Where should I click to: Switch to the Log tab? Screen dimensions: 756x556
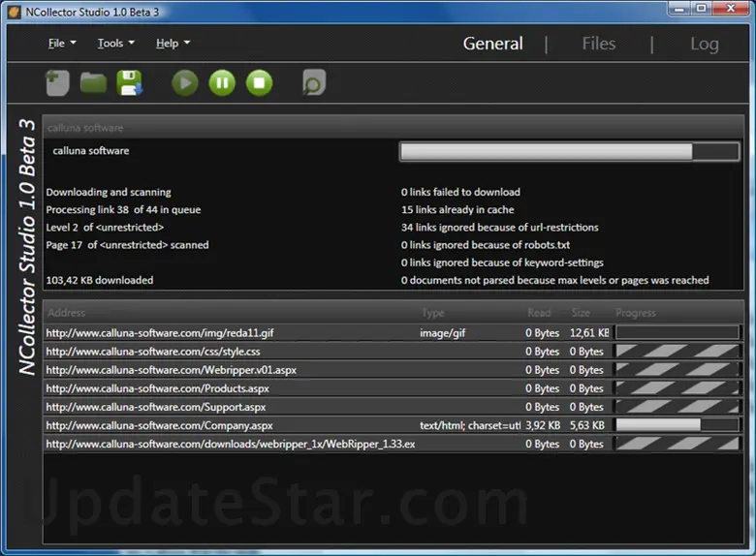(705, 44)
